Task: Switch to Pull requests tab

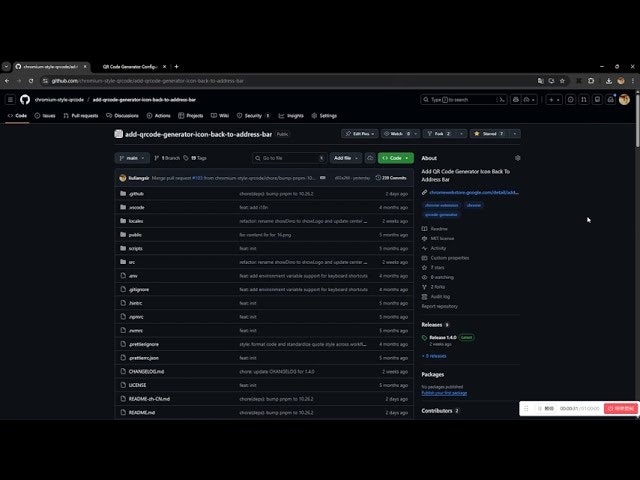Action: point(81,116)
